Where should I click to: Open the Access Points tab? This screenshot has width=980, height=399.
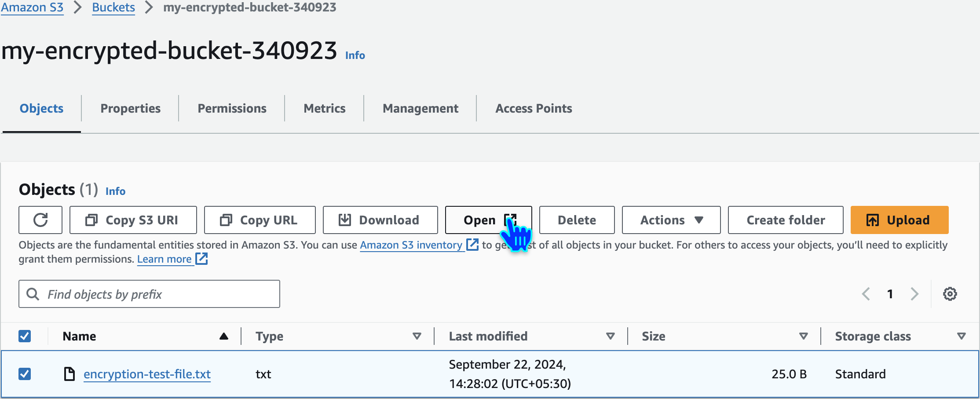click(x=534, y=109)
